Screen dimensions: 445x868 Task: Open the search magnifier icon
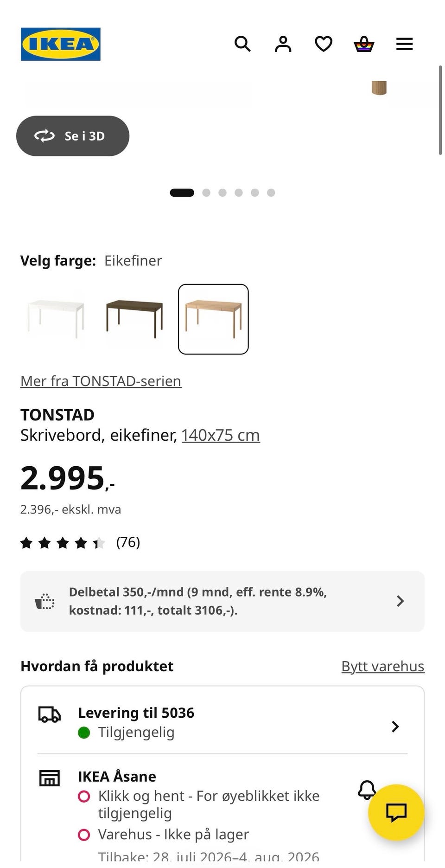[x=242, y=44]
